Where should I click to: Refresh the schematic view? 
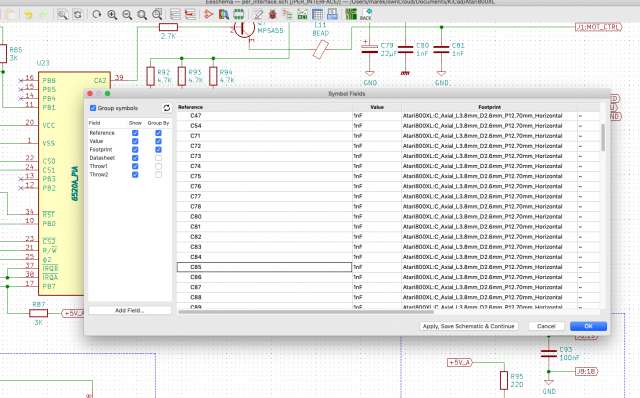click(97, 15)
